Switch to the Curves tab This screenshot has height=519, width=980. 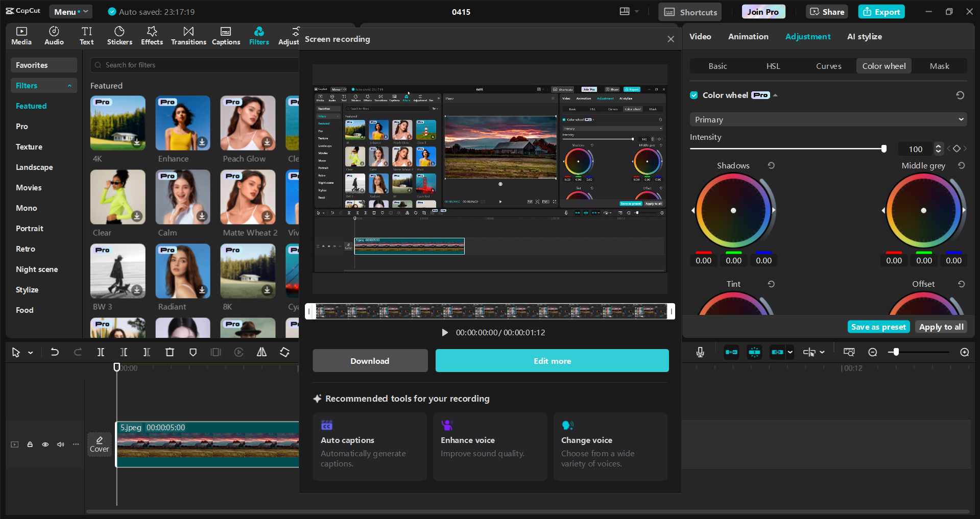click(x=828, y=66)
